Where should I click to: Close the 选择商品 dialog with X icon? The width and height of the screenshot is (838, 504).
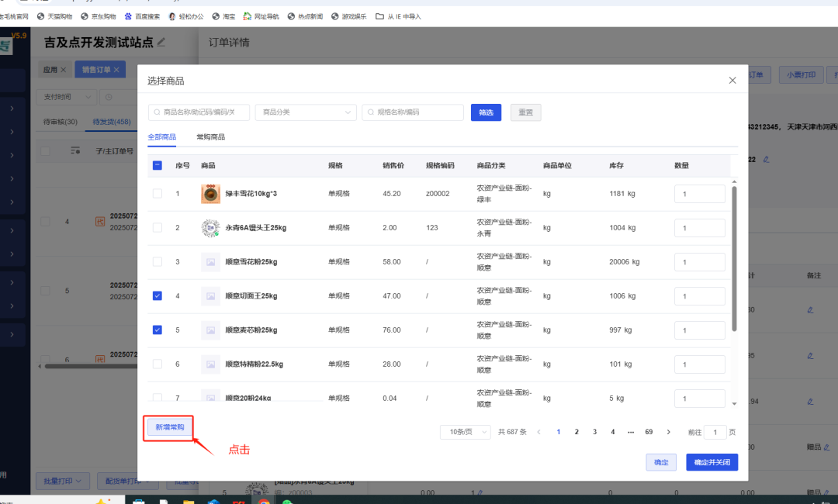click(732, 81)
